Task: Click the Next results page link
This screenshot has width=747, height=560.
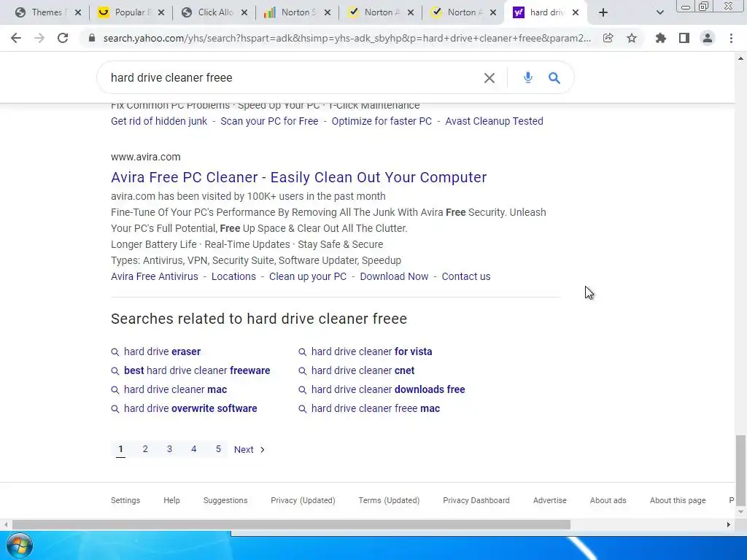Action: pos(249,449)
